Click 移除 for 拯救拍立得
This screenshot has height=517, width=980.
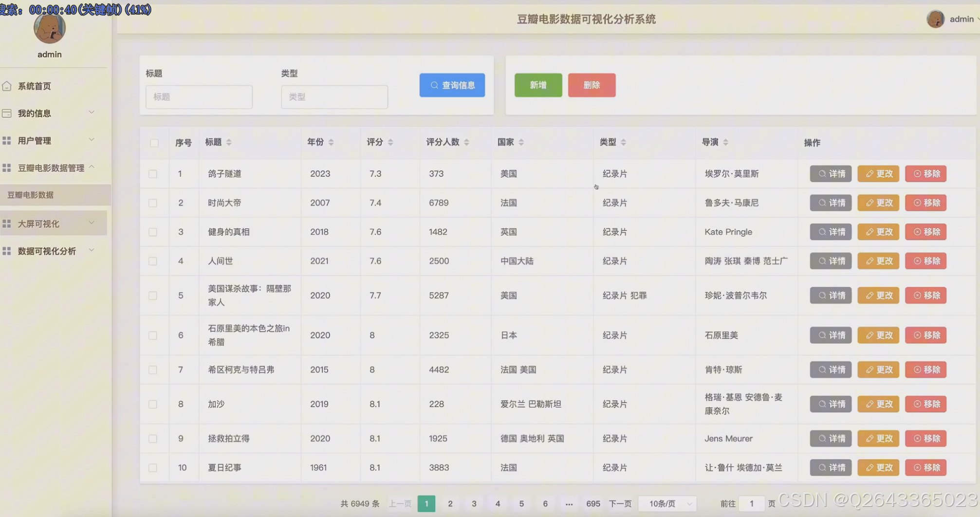click(x=926, y=439)
